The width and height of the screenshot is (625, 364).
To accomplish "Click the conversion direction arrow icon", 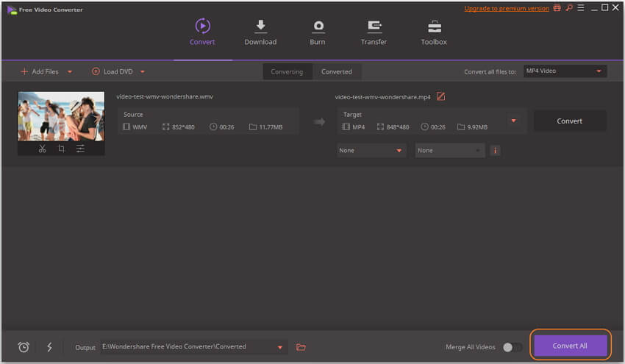I will click(319, 121).
